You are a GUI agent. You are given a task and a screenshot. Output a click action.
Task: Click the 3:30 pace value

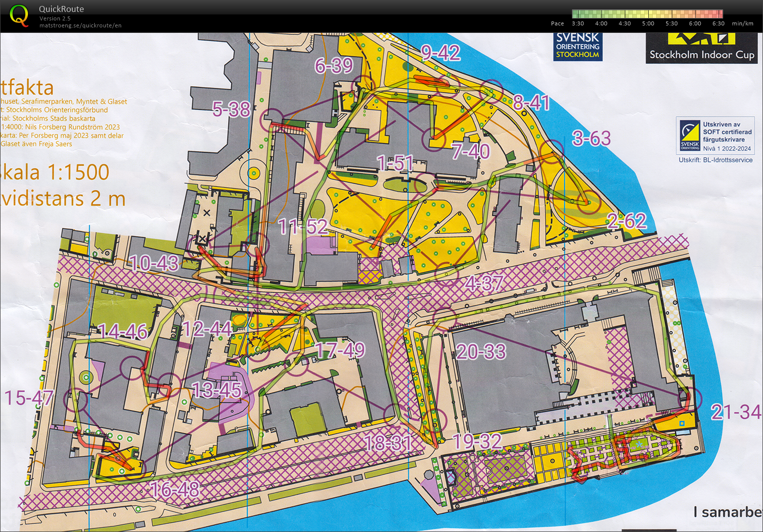click(577, 23)
